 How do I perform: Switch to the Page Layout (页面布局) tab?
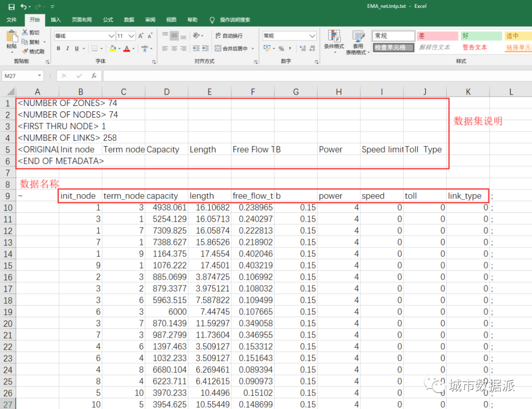click(82, 20)
